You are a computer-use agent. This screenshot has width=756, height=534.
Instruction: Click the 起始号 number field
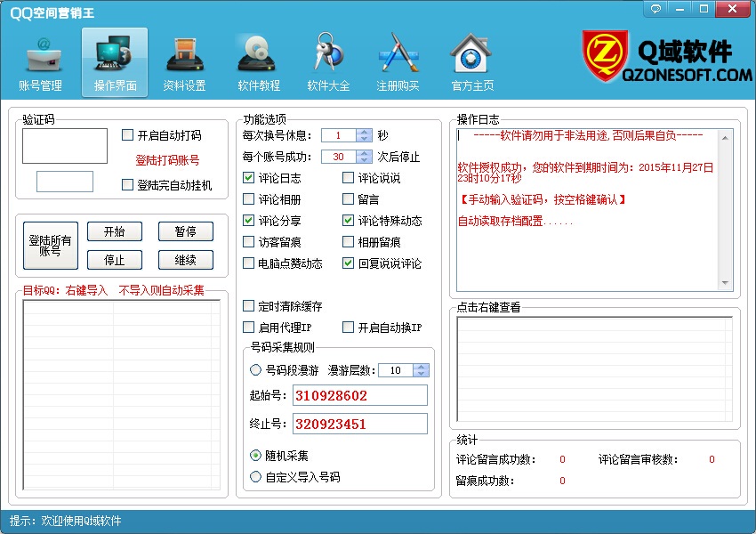tap(359, 395)
